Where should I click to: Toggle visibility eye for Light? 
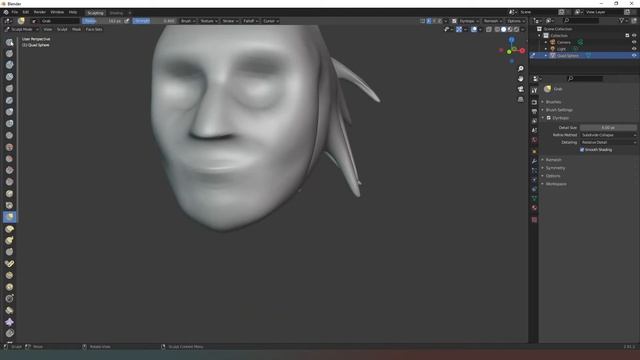pos(634,49)
